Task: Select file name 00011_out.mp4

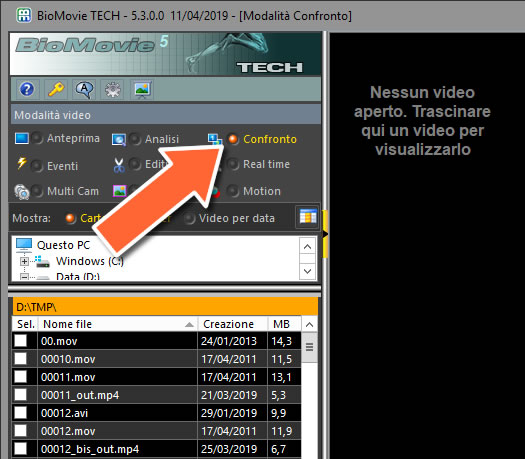Action: (80, 395)
